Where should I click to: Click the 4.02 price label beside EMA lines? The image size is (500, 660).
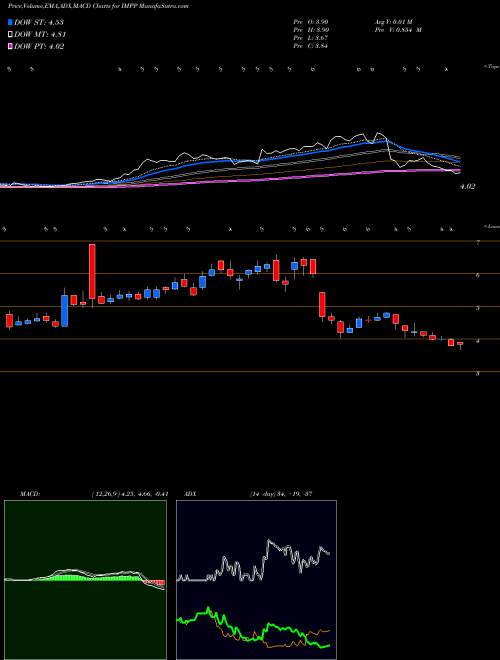tap(467, 186)
